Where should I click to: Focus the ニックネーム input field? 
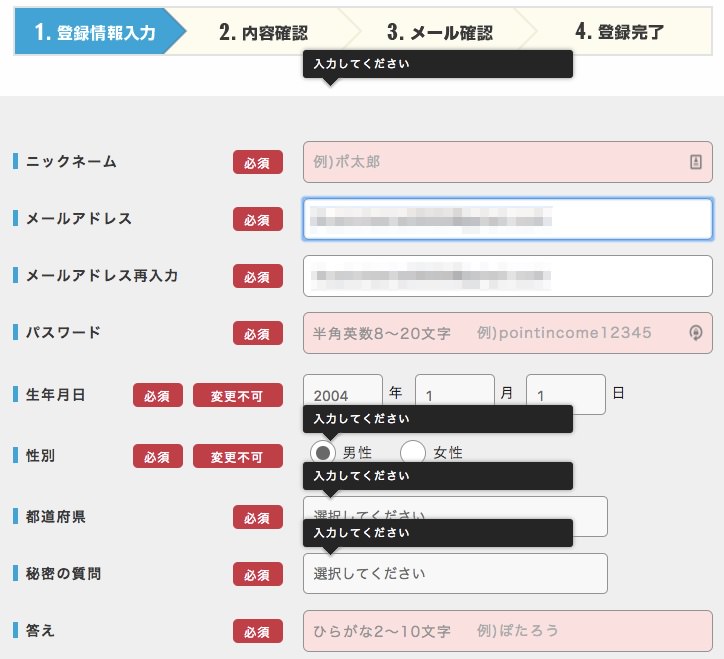tap(507, 162)
